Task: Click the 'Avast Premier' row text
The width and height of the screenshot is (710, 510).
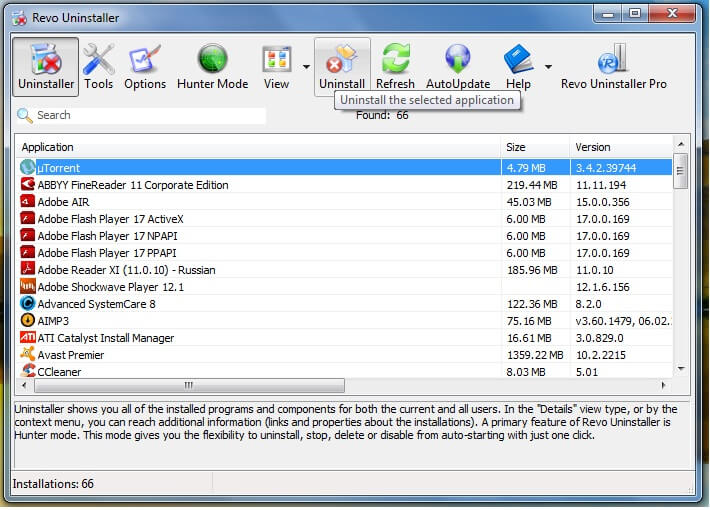Action: point(71,355)
